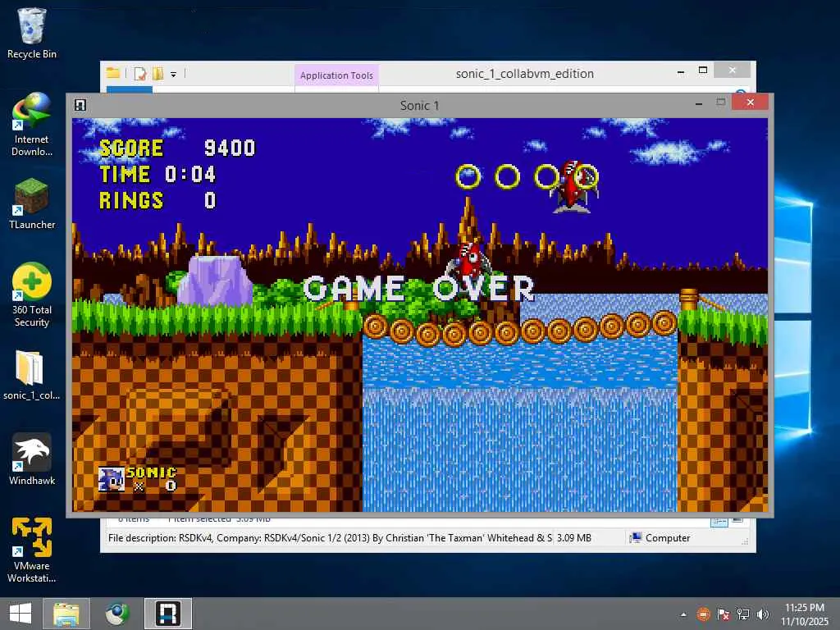The image size is (840, 630).
Task: Open the blue File tab in Explorer
Action: pos(129,90)
